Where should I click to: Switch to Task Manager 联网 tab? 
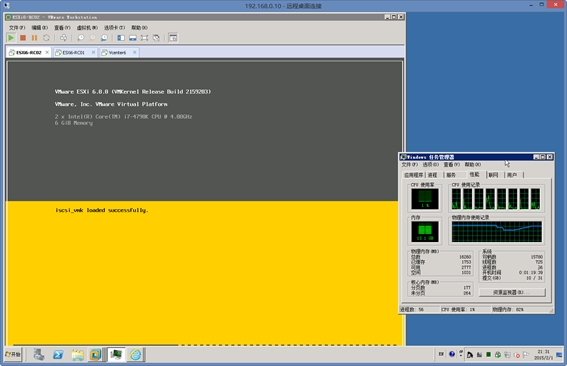pyautogui.click(x=493, y=175)
